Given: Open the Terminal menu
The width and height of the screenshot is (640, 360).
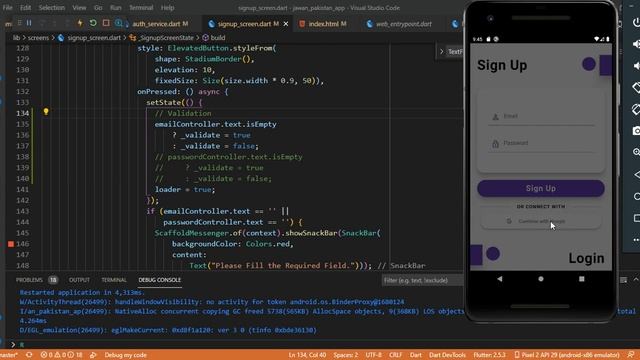Looking at the screenshot, I should click(x=141, y=8).
